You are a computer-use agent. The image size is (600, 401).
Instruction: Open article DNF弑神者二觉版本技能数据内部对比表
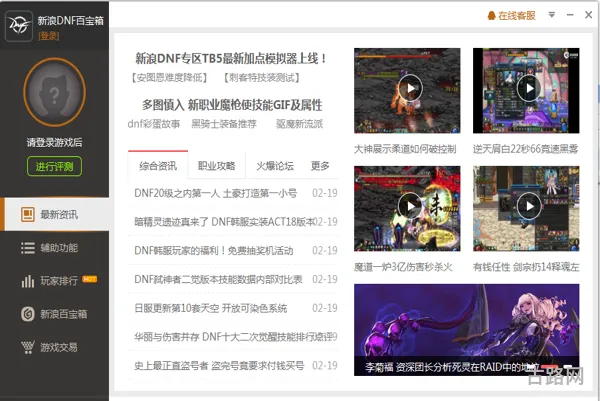click(x=218, y=279)
